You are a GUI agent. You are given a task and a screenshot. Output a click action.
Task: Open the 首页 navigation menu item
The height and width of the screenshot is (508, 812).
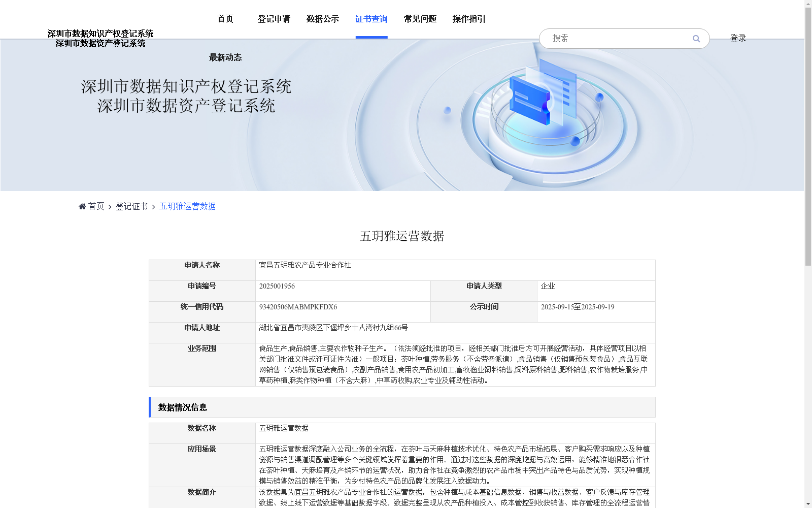[x=225, y=19]
